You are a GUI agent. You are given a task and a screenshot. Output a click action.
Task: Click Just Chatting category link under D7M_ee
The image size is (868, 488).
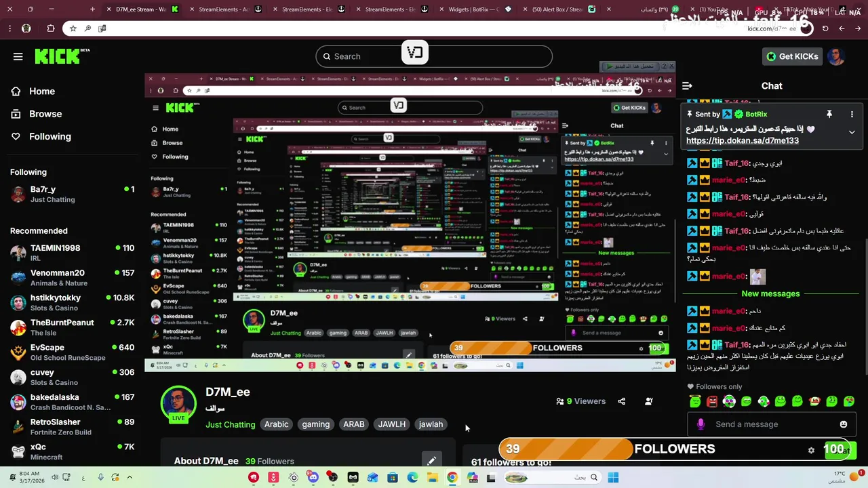(x=231, y=424)
